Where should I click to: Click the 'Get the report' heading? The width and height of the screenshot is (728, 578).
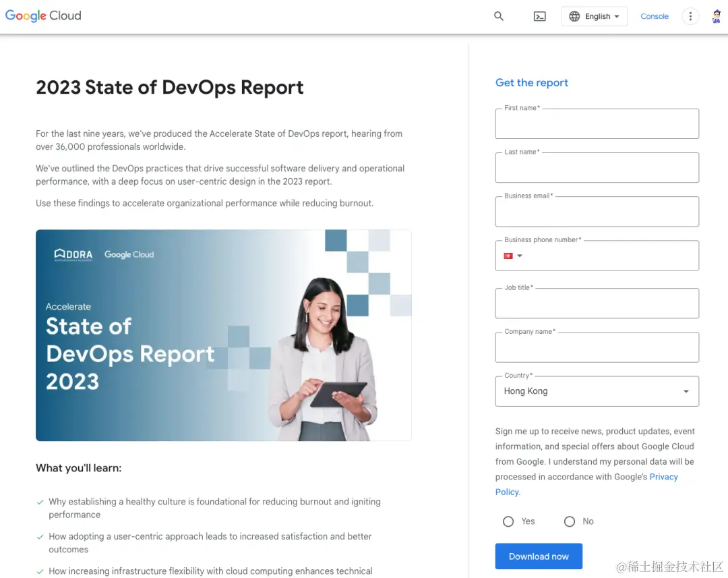[532, 83]
